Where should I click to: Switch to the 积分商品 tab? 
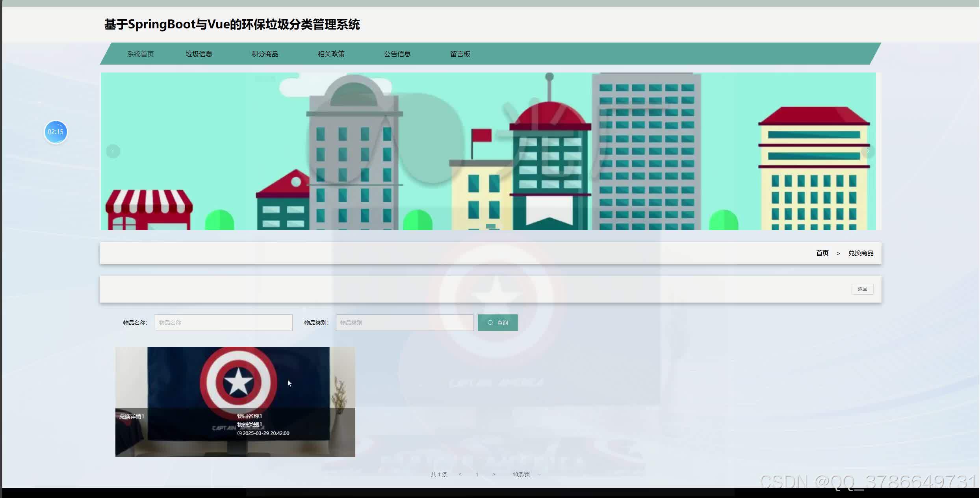pos(265,54)
